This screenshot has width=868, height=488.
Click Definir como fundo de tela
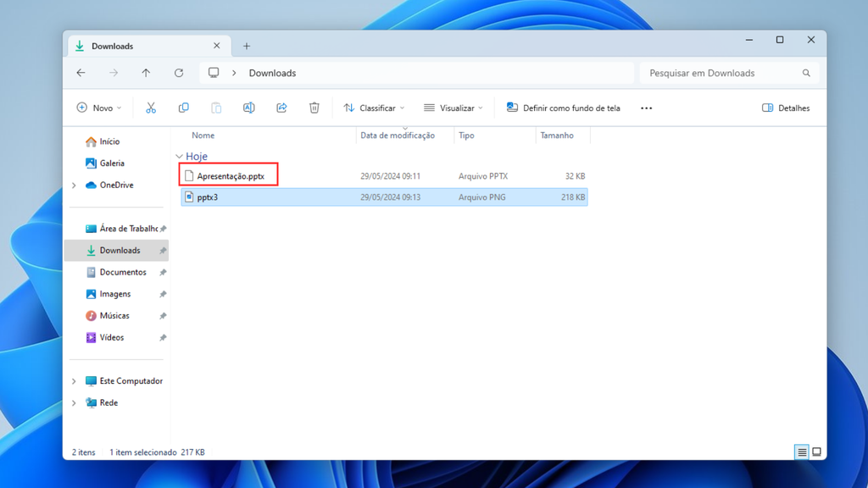click(563, 108)
